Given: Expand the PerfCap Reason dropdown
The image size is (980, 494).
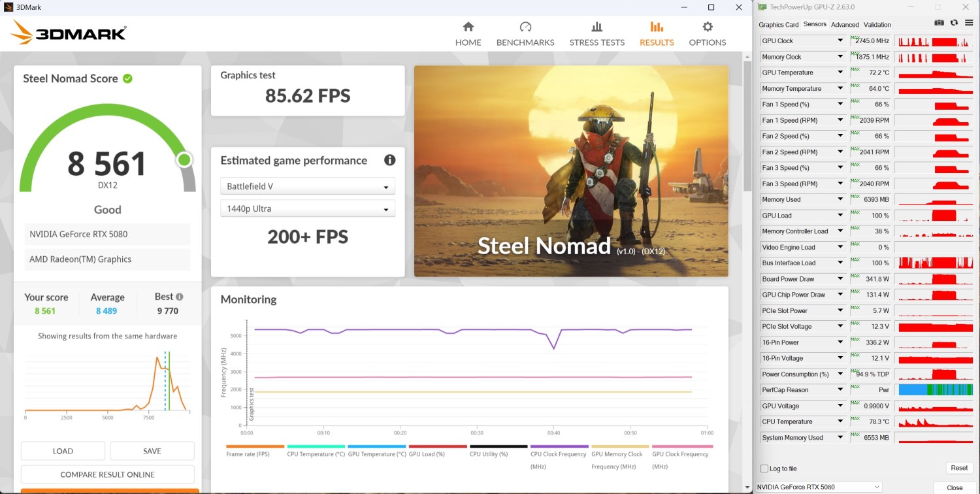Looking at the screenshot, I should pos(840,390).
